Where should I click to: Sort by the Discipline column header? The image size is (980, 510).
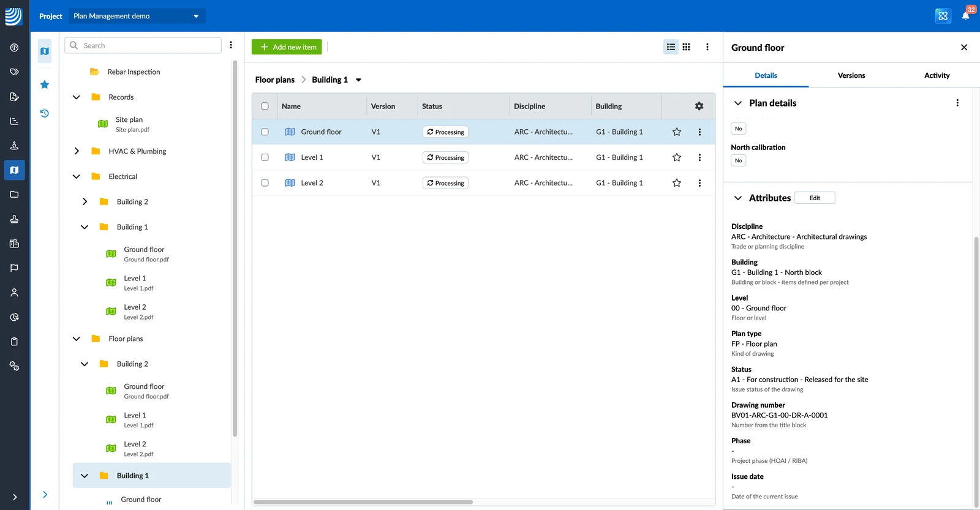point(530,107)
